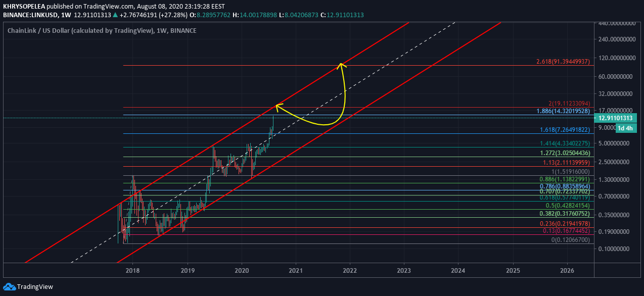Click the 2026 time axis label
644x296 pixels.
(x=567, y=270)
